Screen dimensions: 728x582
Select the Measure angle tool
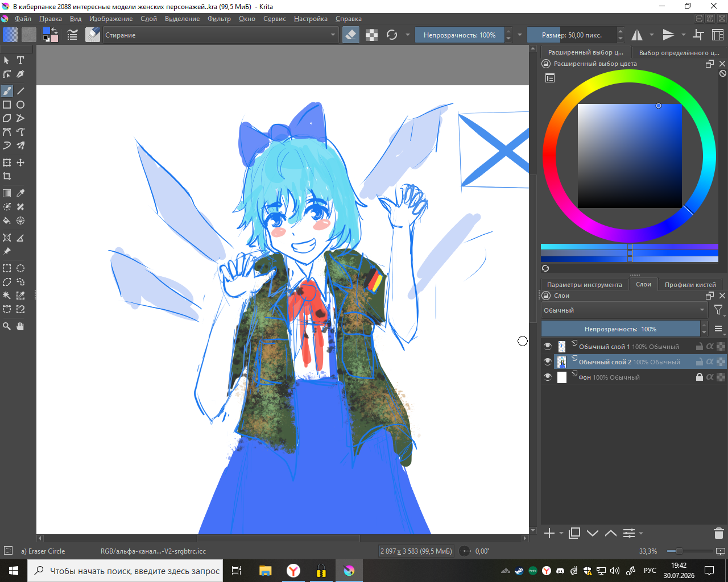(x=20, y=238)
